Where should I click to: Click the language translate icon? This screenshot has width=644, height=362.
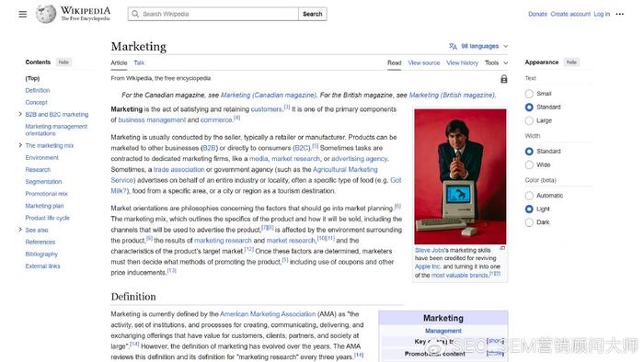pyautogui.click(x=453, y=46)
